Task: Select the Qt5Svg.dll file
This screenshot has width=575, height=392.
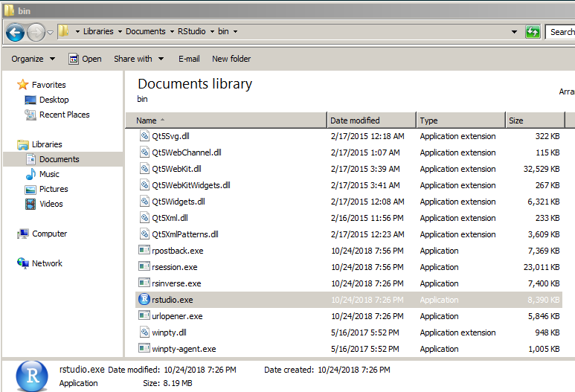Action: click(170, 136)
